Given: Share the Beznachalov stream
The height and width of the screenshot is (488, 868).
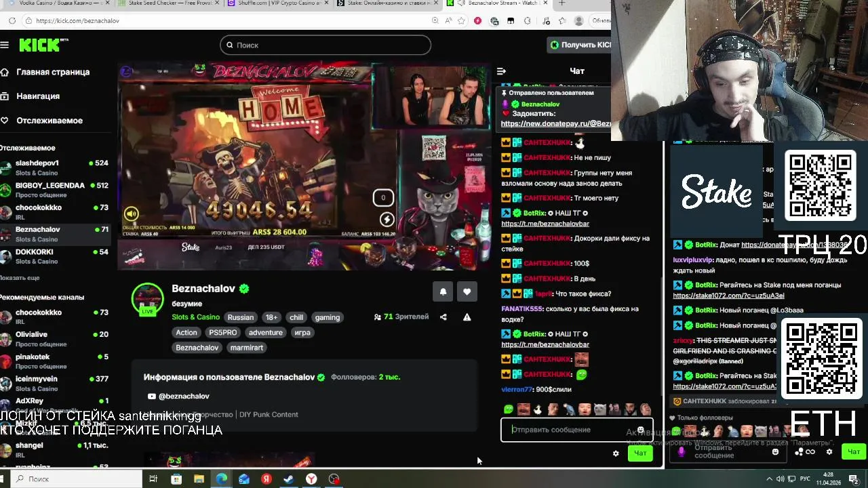Looking at the screenshot, I should pyautogui.click(x=443, y=317).
